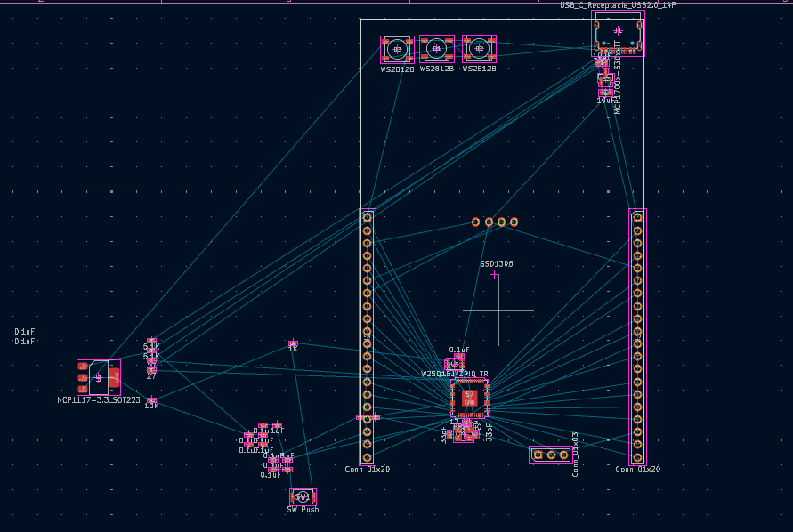Click the right Conn_01x20 pin header

(637, 336)
